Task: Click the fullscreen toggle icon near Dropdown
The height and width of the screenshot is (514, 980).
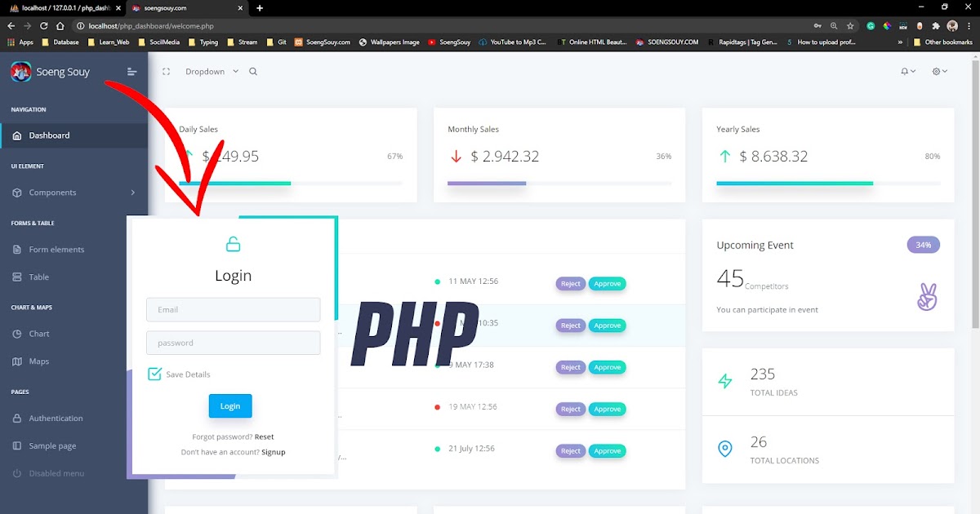Action: pos(166,71)
